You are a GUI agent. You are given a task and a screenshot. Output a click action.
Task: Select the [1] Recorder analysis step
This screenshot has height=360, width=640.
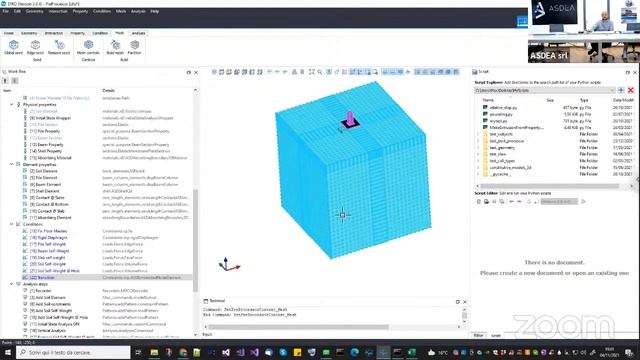coord(40,291)
